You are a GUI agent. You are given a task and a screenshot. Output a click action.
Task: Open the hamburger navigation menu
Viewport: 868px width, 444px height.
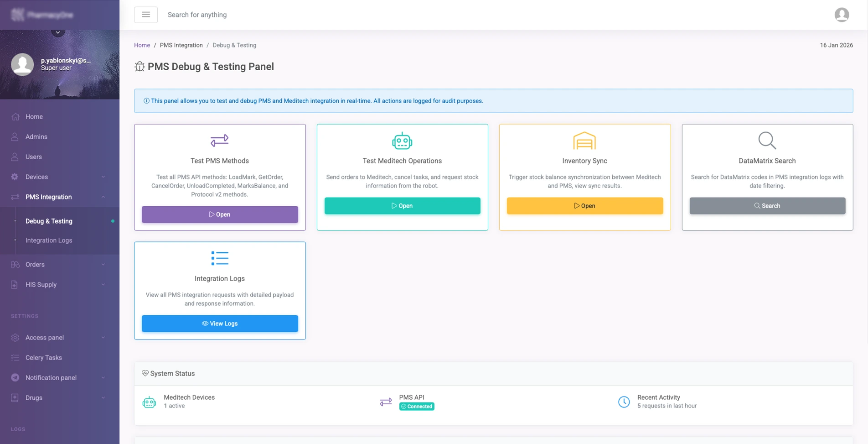[x=145, y=15]
